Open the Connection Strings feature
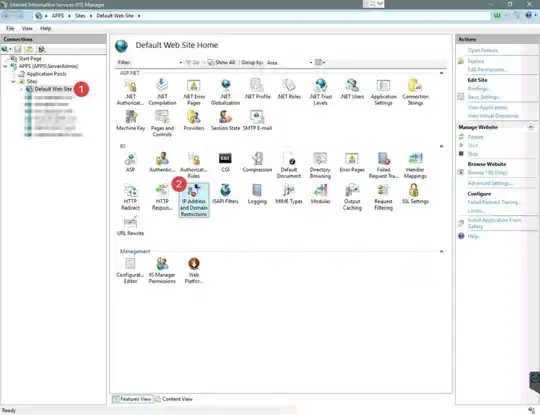This screenshot has width=540, height=415. coord(415,92)
